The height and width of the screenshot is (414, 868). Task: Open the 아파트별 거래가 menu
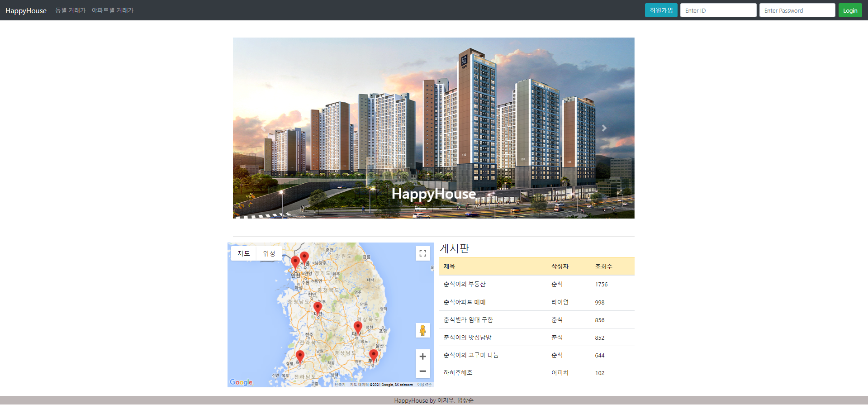tap(112, 10)
